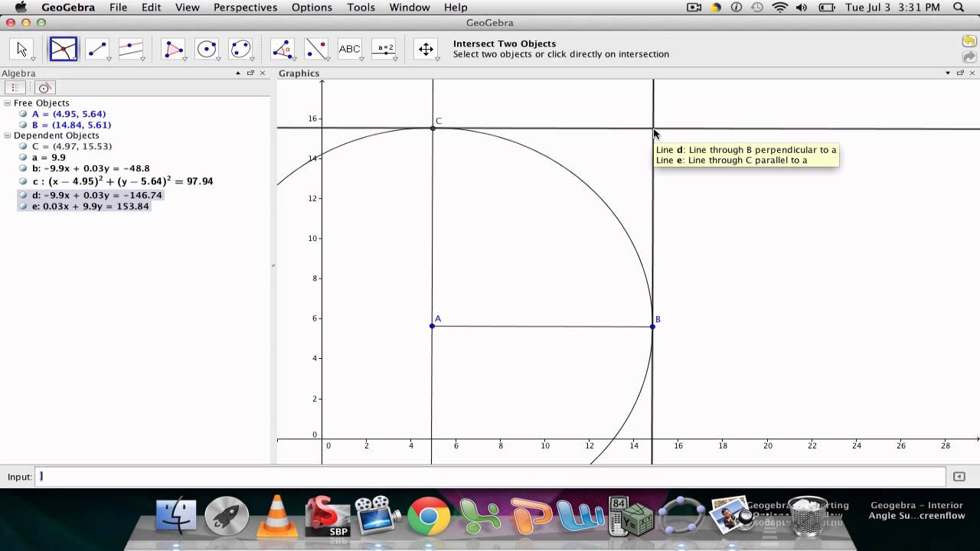Open the GeoGebra dock icon

(681, 517)
